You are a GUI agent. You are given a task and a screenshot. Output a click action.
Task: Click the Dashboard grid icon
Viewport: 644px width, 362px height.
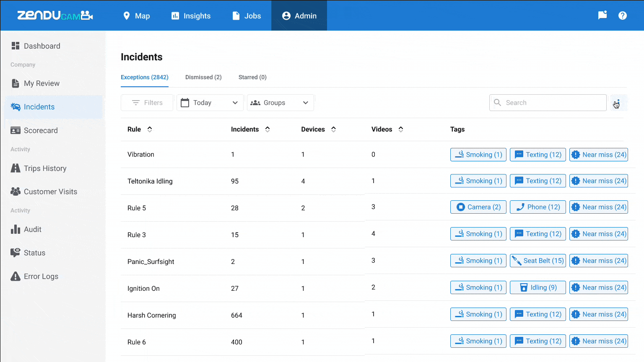16,46
